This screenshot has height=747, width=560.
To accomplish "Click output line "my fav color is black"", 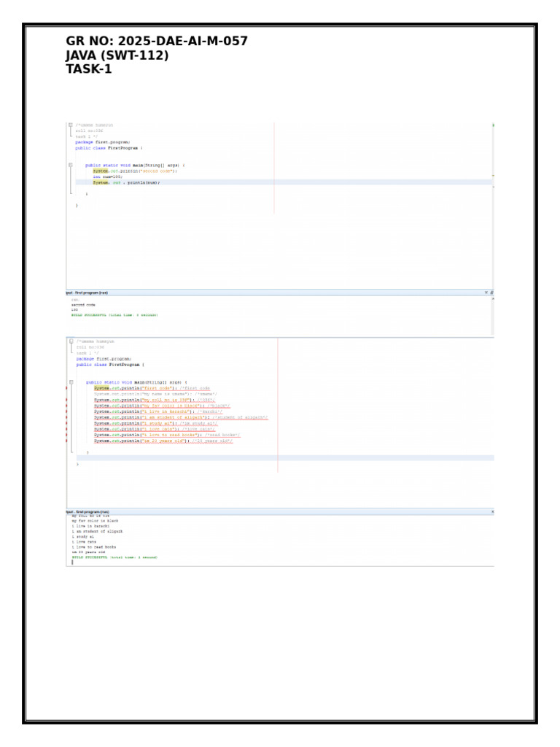I will coord(96,521).
